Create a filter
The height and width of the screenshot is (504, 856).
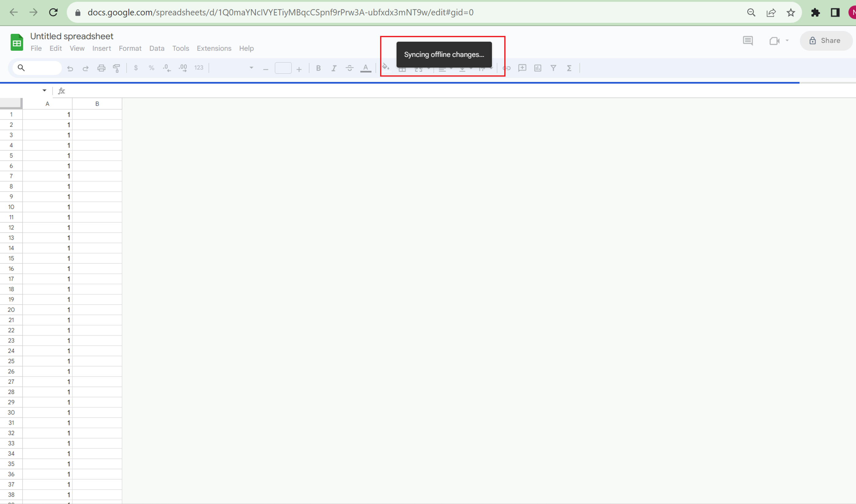pos(553,68)
